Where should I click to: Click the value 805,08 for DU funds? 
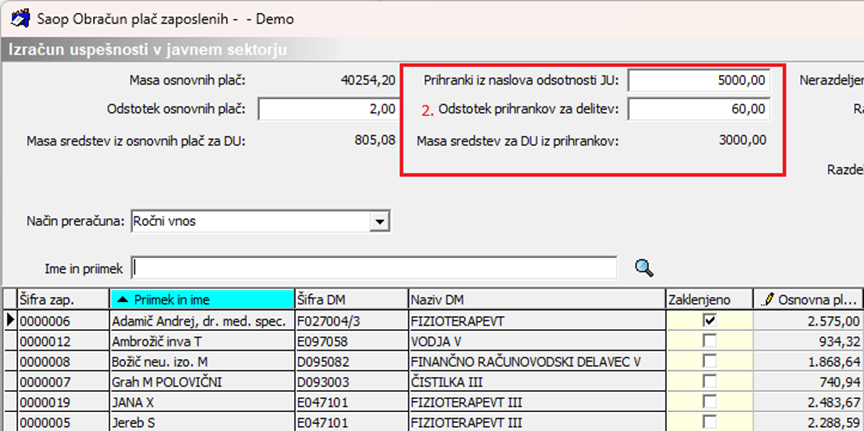click(x=375, y=141)
